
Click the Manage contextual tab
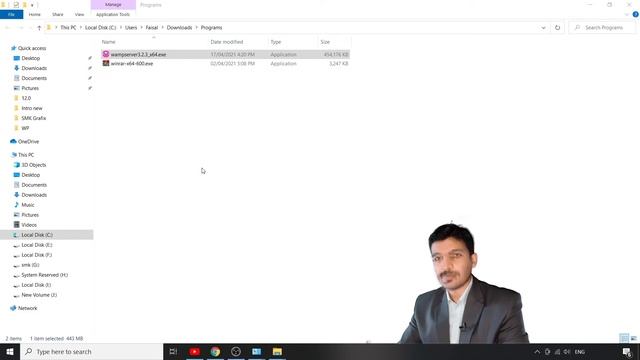113,4
